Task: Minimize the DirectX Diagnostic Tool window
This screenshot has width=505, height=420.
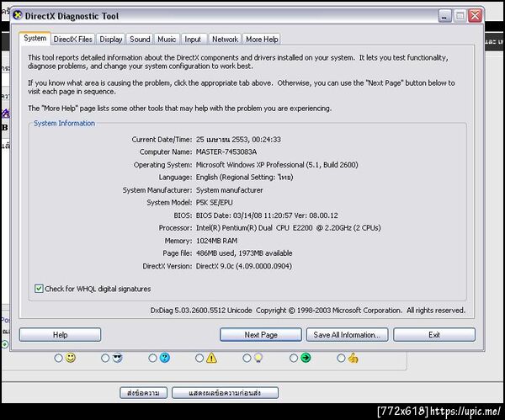Action: [444, 16]
